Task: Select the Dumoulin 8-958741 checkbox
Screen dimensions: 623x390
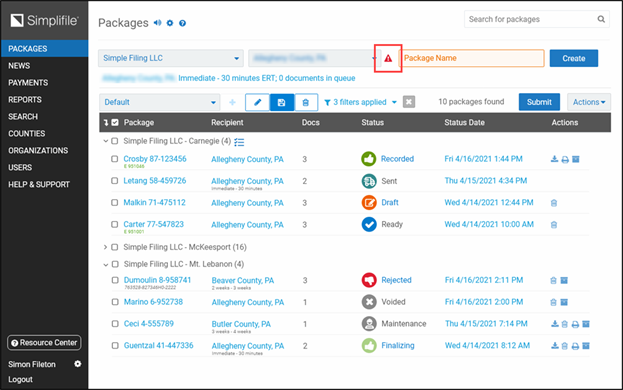Action: (115, 280)
